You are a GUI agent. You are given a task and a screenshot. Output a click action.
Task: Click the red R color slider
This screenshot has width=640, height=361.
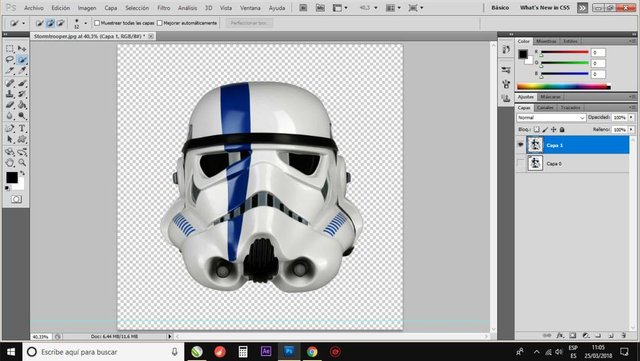(x=564, y=52)
